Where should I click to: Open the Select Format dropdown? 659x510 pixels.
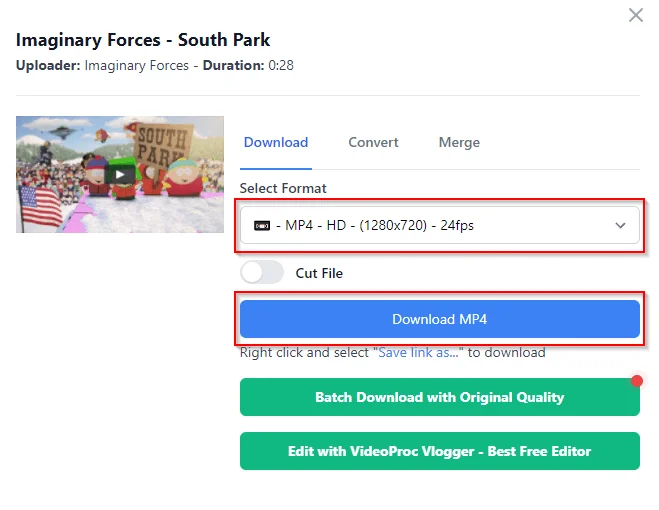(440, 225)
